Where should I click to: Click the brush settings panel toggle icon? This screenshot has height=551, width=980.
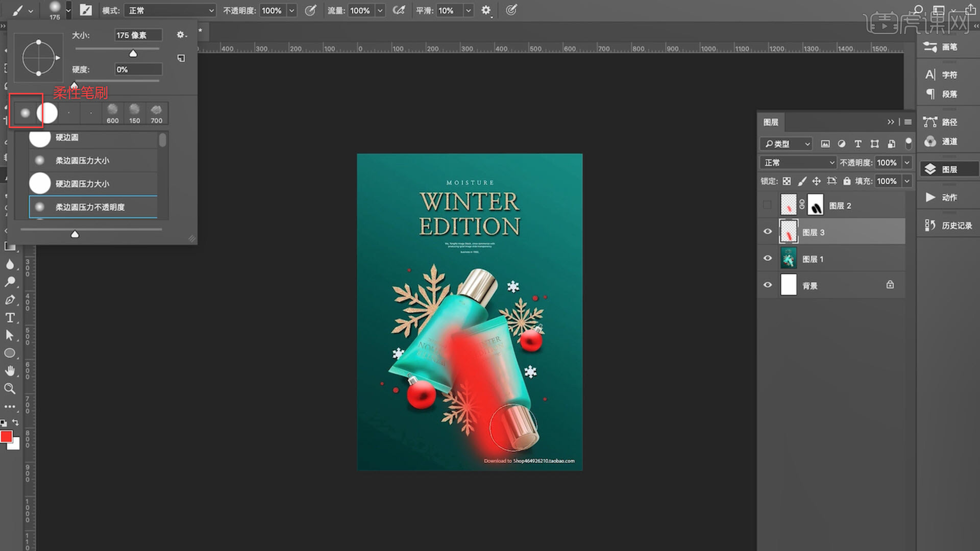pyautogui.click(x=86, y=10)
